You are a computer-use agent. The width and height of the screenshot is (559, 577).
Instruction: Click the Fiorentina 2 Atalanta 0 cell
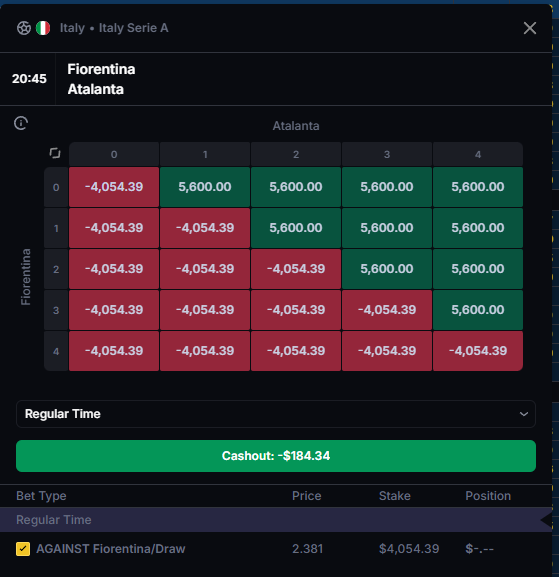tap(114, 269)
